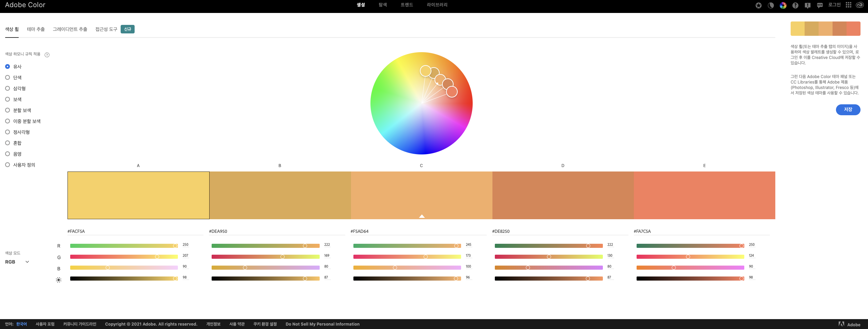This screenshot has width=868, height=329.
Task: Click the exclamation feedback bubble icon
Action: [x=807, y=5]
